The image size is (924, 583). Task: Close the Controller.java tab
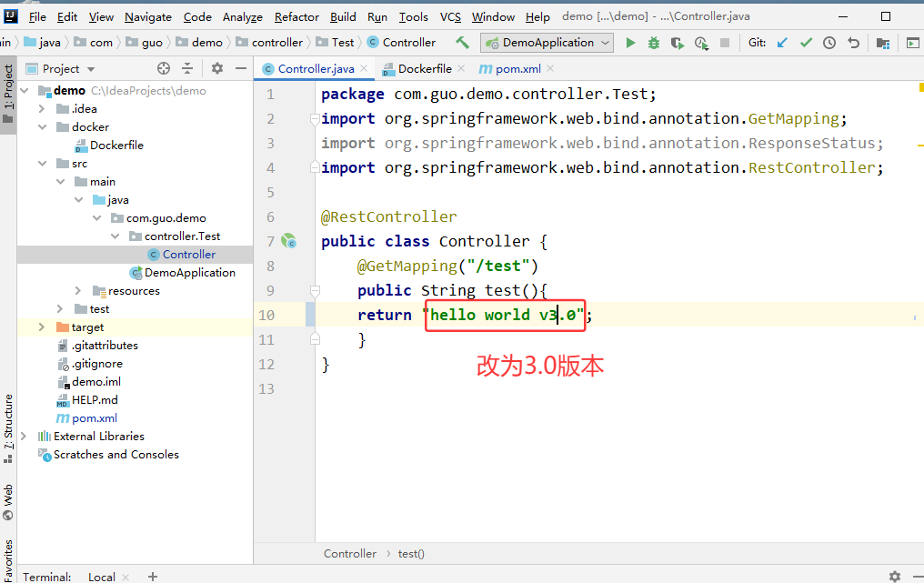click(x=364, y=68)
